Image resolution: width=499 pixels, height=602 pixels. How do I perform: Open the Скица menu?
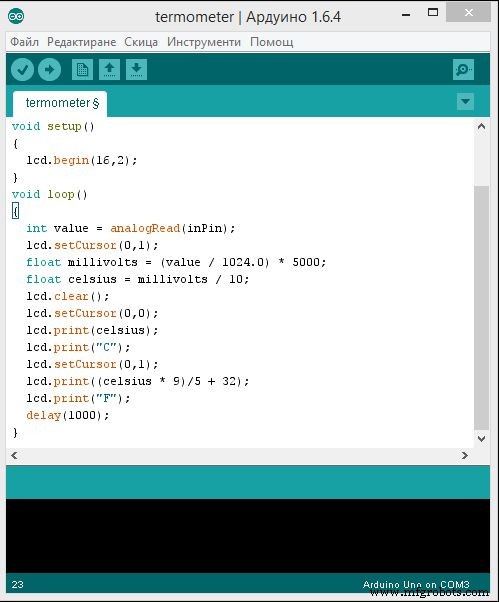tap(141, 41)
